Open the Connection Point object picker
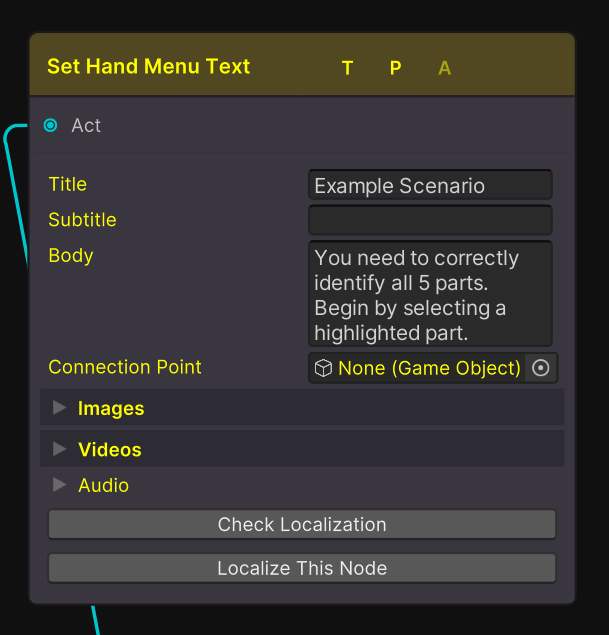 click(541, 368)
